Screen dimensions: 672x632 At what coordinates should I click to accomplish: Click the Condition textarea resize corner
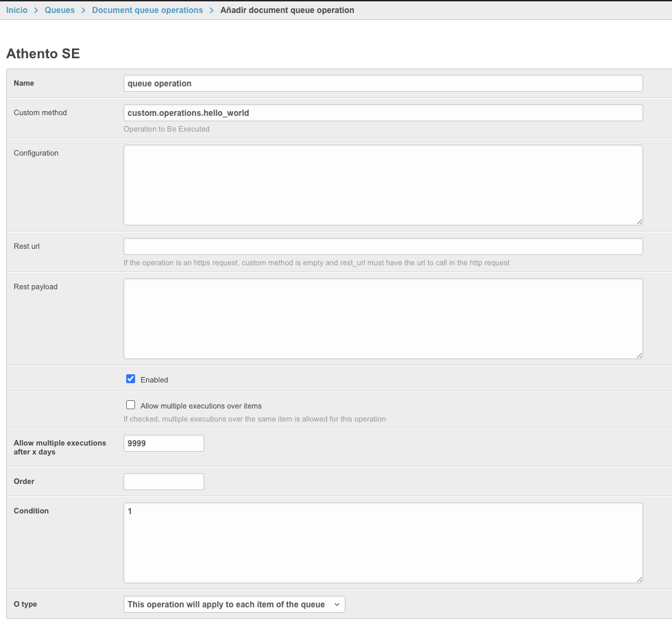(639, 579)
